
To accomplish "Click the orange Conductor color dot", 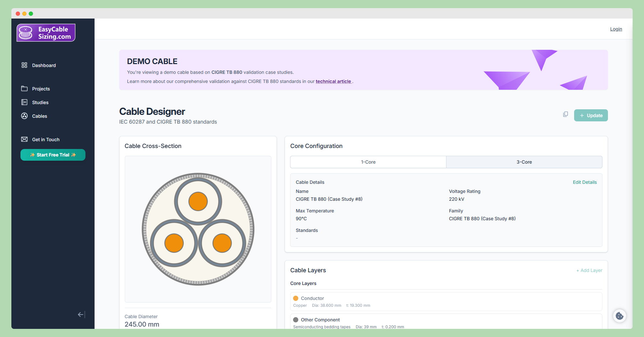I will click(296, 298).
